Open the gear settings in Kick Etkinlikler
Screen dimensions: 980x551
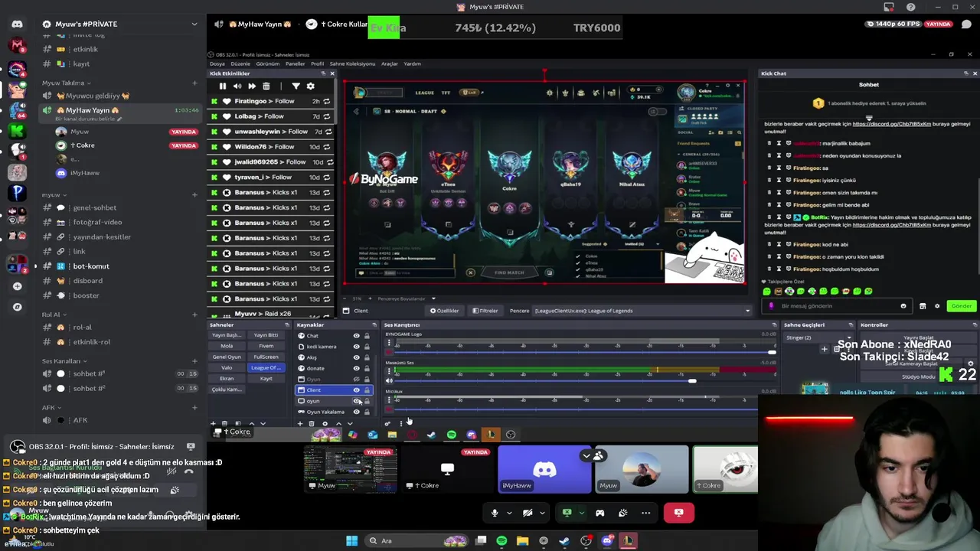[310, 86]
